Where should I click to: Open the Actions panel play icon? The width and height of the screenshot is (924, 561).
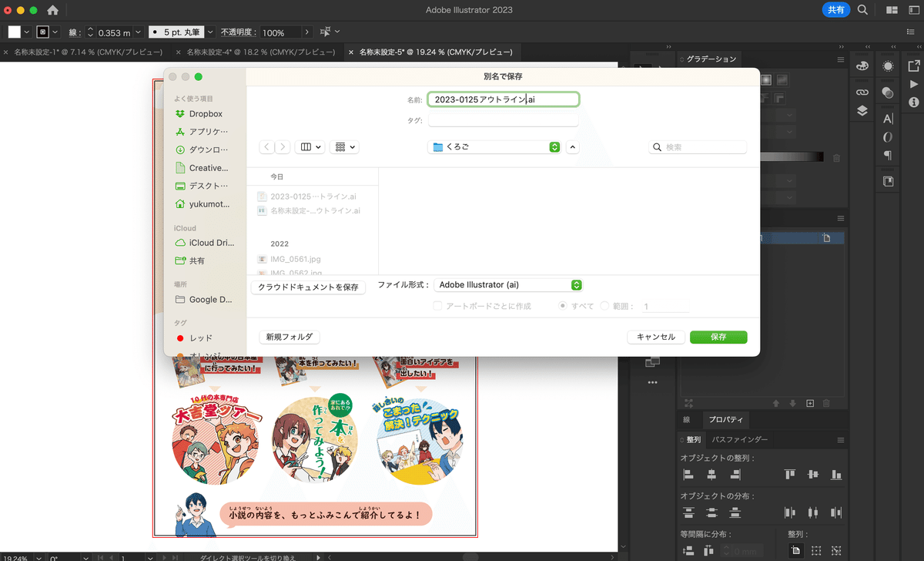[x=914, y=84]
